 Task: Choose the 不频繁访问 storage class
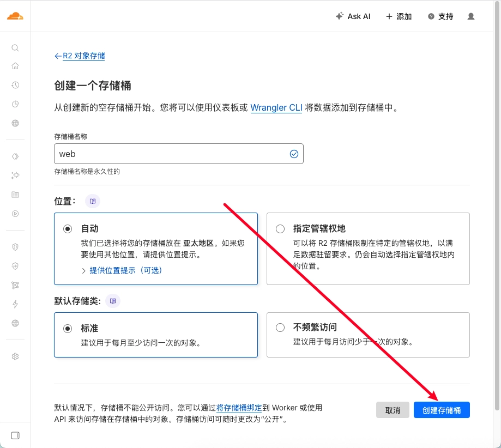[x=280, y=328]
